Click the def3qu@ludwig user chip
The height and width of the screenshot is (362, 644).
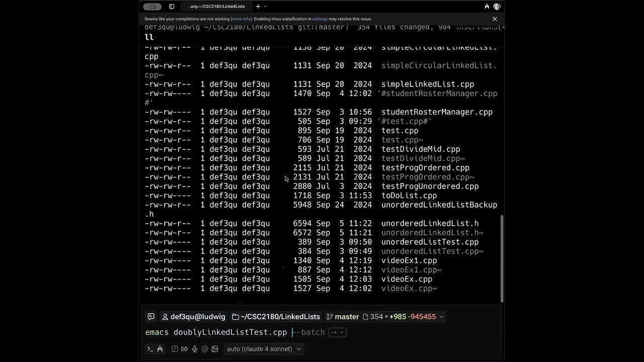tap(193, 317)
